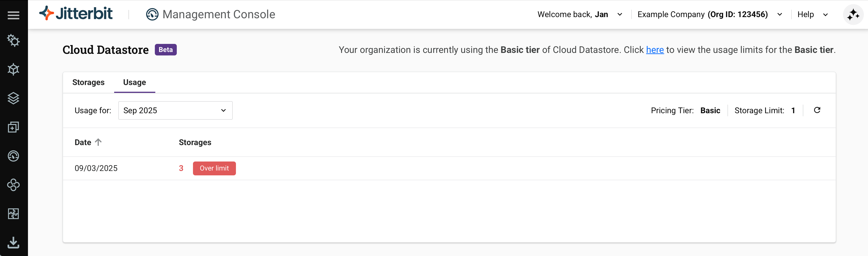Open the hexagon-cube sidebar icon
Screen dimensions: 868x256
click(x=13, y=69)
